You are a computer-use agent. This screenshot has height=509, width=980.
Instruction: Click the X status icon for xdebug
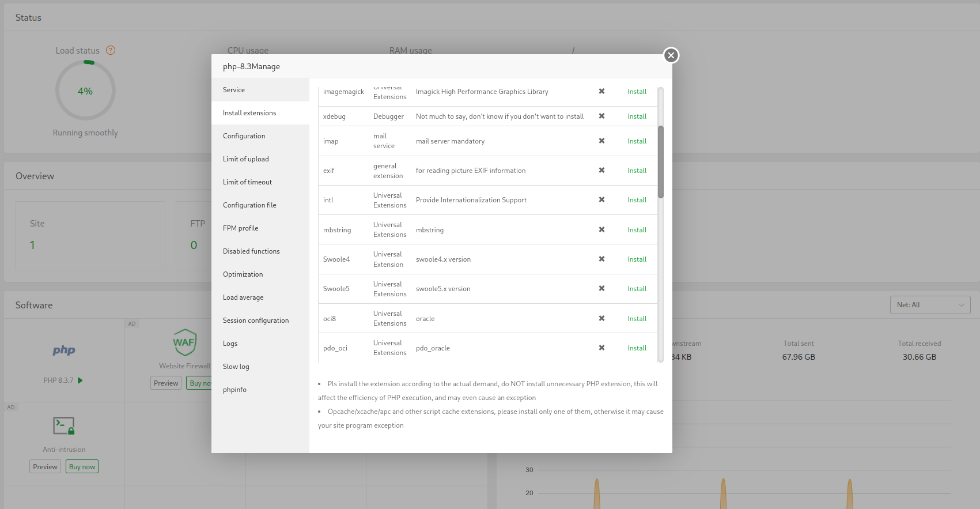tap(601, 116)
